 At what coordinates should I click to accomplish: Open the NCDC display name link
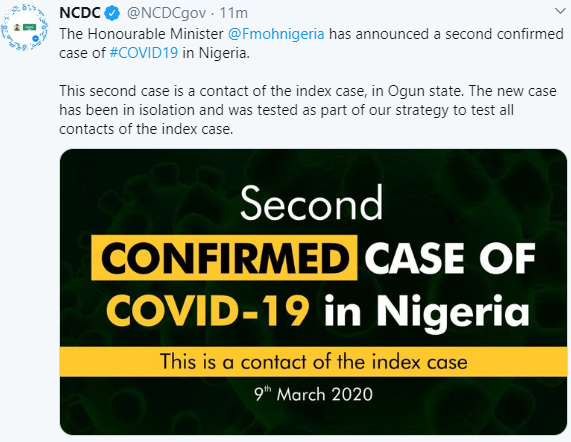[80, 13]
